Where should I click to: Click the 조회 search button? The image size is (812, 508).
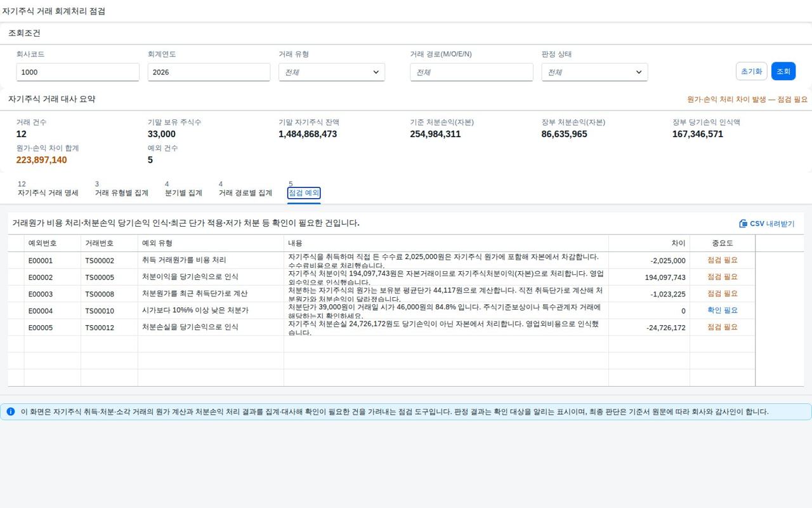tap(783, 71)
